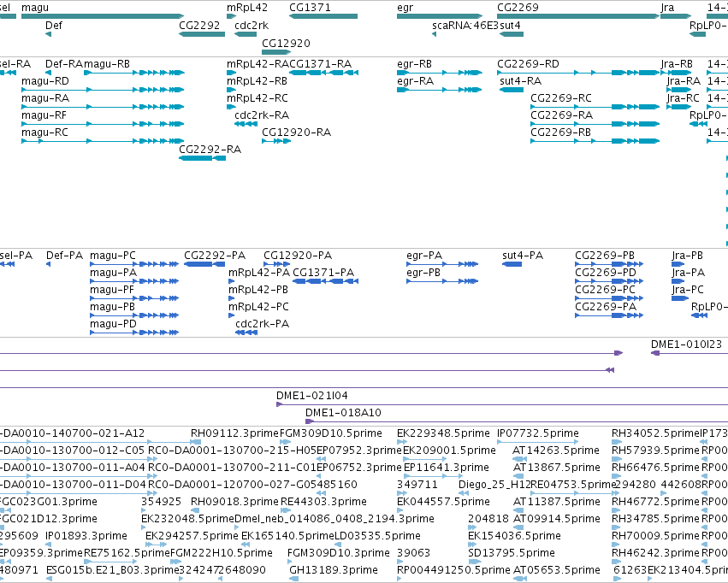Click transcript egr-RB
728x583 pixels.
tap(414, 64)
